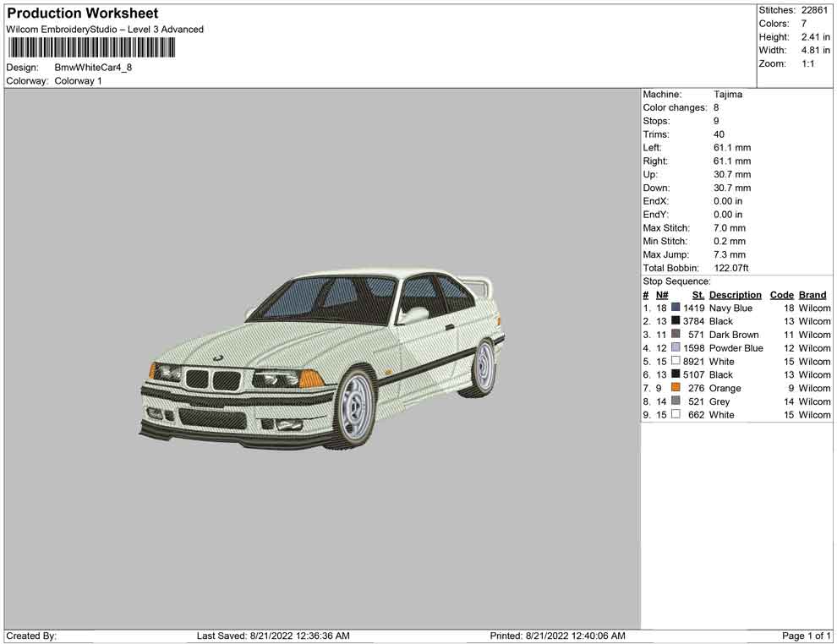
Task: Select the design name BmwWhiteCar4_8
Action: pos(93,68)
